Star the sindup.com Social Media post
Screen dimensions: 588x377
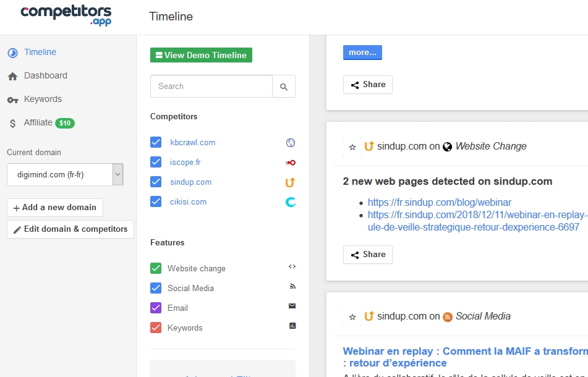[x=352, y=318]
